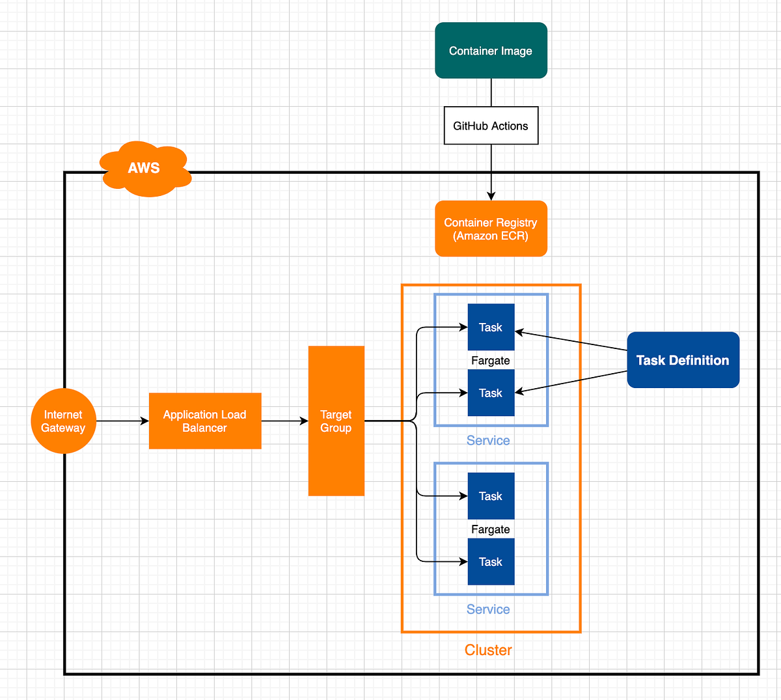The width and height of the screenshot is (781, 700).
Task: Click the lower Task in the upper Fargate group
Action: click(x=491, y=393)
